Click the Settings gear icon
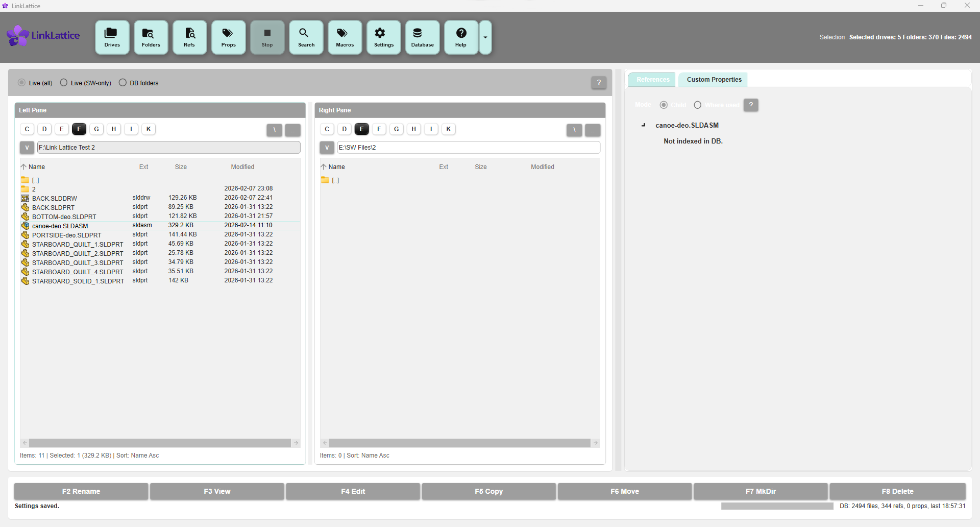 (x=383, y=37)
